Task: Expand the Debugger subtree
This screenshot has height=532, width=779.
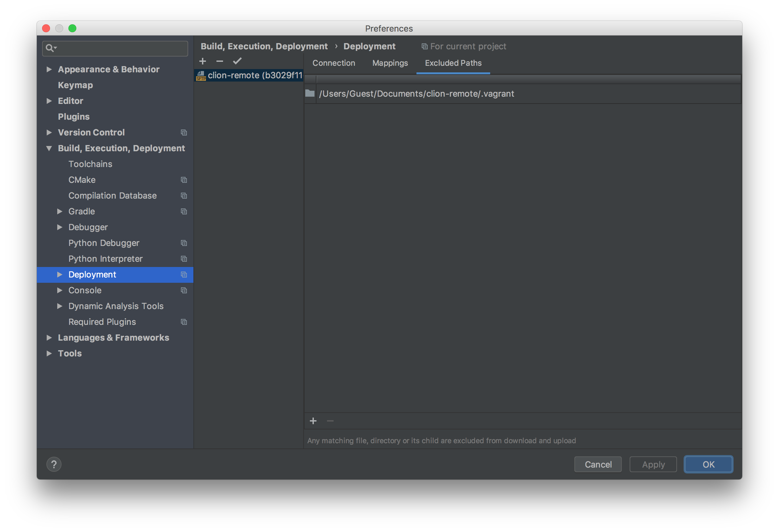Action: tap(60, 227)
